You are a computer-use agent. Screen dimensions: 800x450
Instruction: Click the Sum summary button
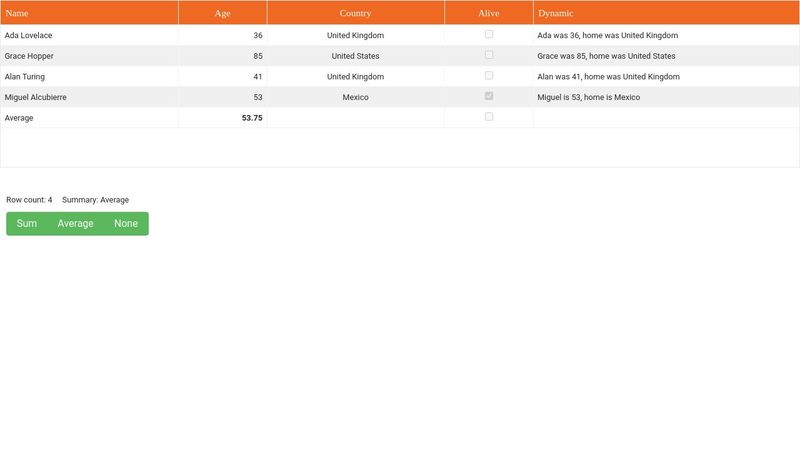27,224
